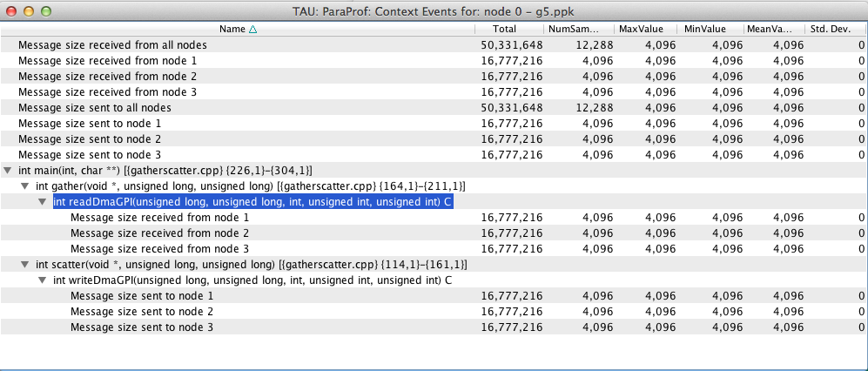Sort by the MaxValue column
This screenshot has height=371, width=868.
click(646, 30)
